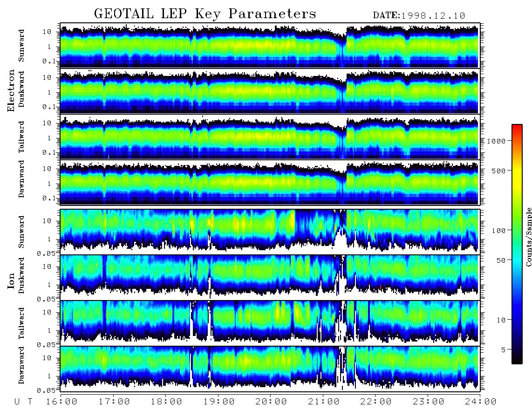Viewport: 532px width, 410px height.
Task: Inspect the Ion Dawnward spectrogram panel
Action: (270, 369)
